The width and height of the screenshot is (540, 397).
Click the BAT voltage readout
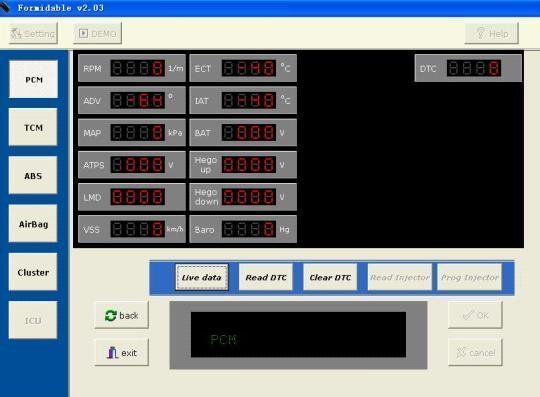[249, 133]
